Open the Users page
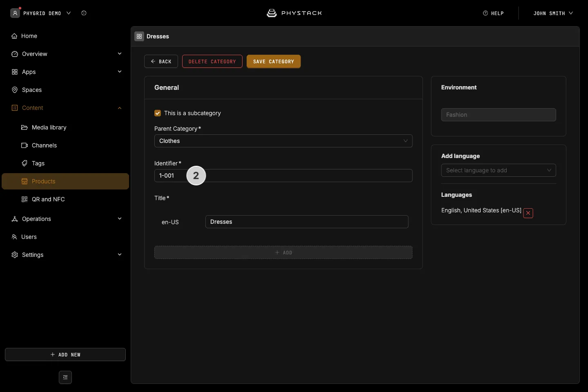 tap(65, 237)
